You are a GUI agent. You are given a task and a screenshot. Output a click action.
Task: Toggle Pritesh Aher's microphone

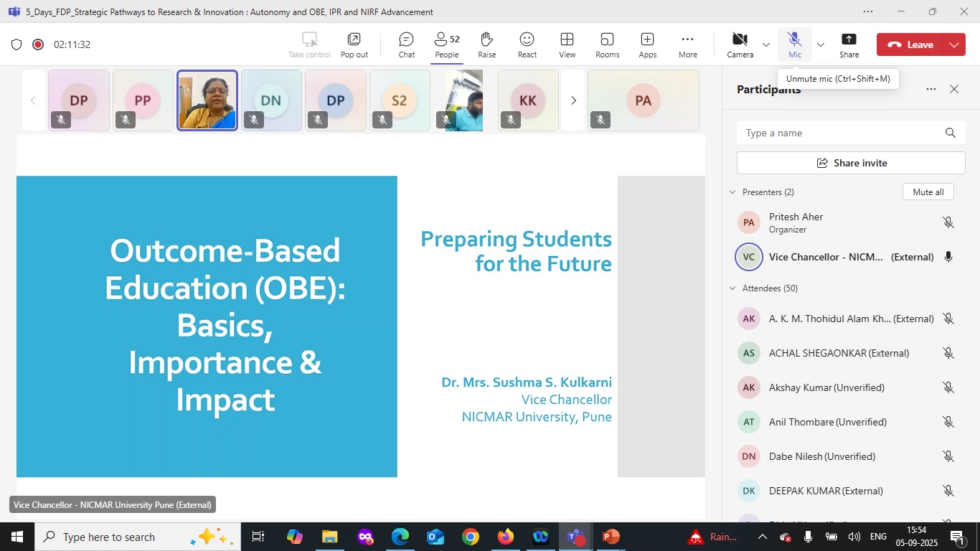tap(948, 222)
